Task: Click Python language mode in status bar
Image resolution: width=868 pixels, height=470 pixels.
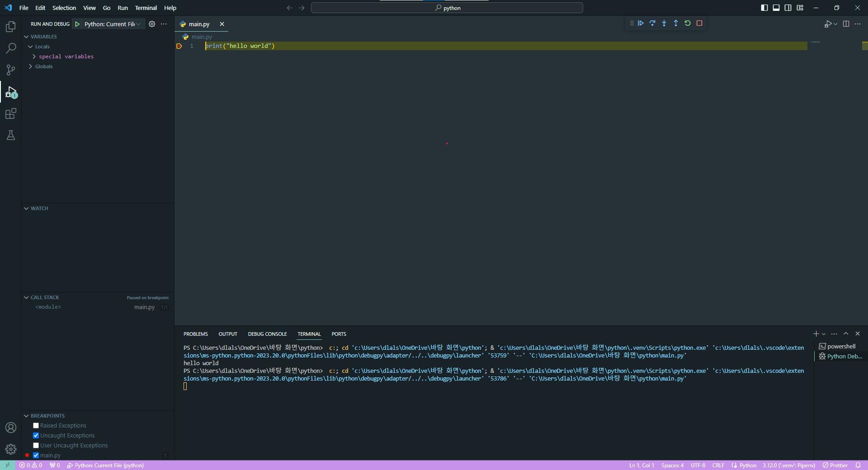Action: pos(748,465)
